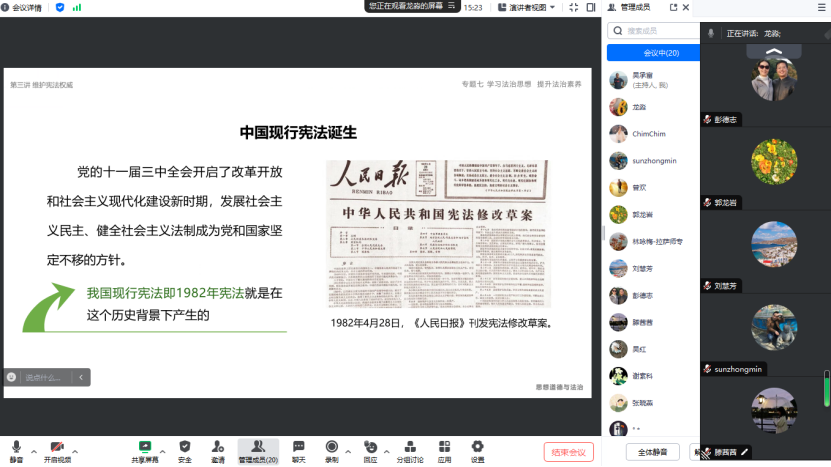831x467 pixels.
Task: Click the 邀请 (invite) icon
Action: tap(217, 448)
